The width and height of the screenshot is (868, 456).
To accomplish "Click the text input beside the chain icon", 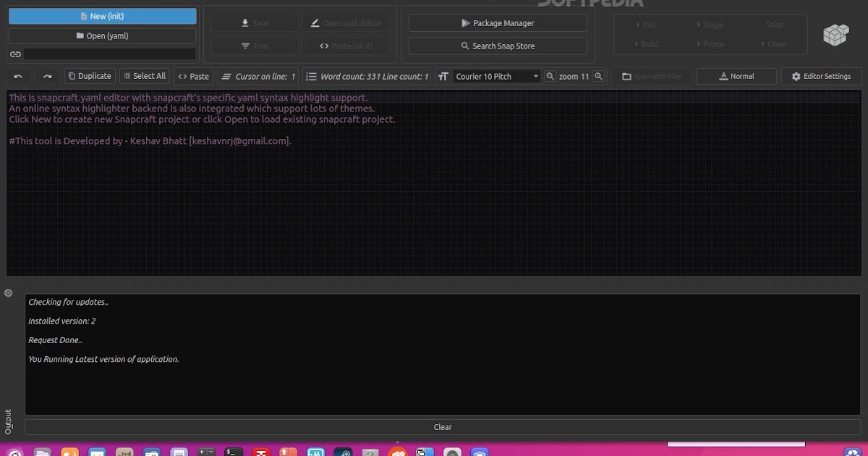I will point(109,54).
